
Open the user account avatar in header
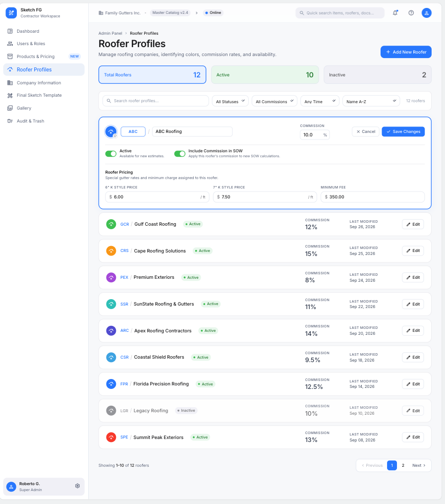[426, 13]
